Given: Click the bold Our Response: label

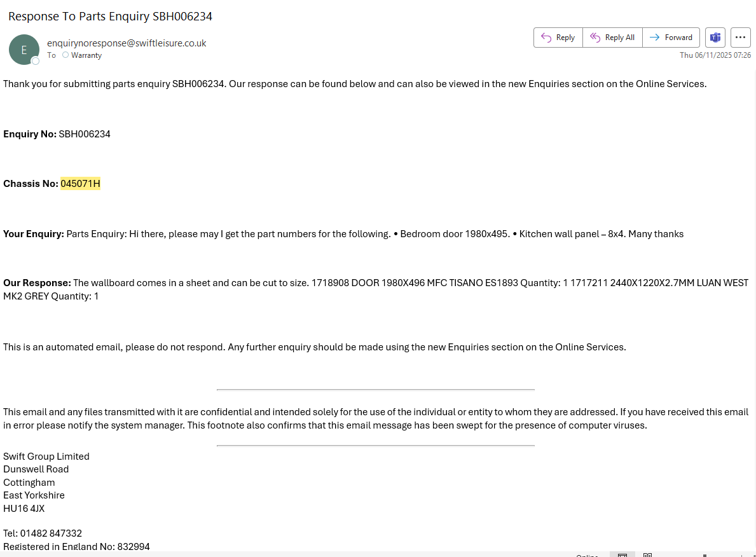Looking at the screenshot, I should coord(37,282).
